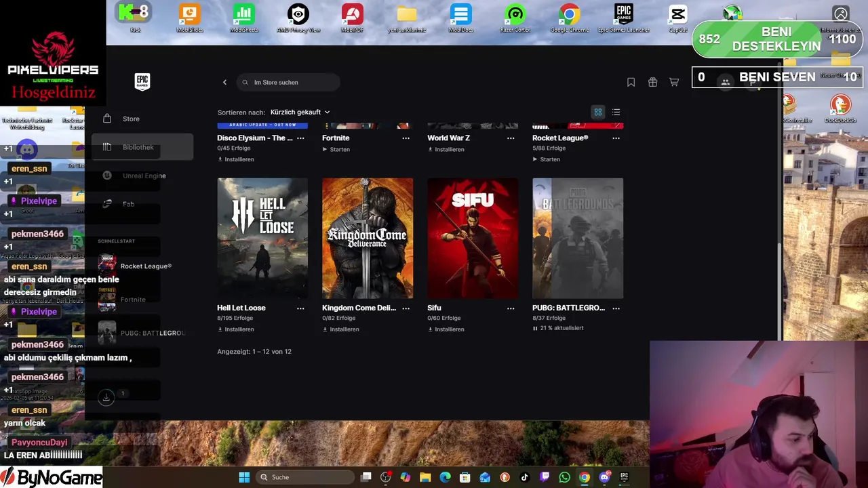Open the MobiSlides desktop shortcut
868x488 pixels.
click(x=190, y=18)
